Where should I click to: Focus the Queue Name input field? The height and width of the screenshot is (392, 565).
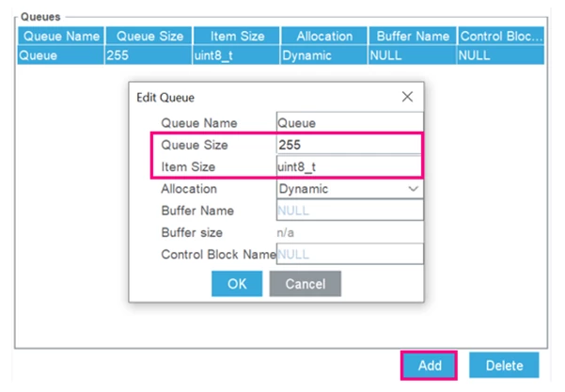(350, 123)
